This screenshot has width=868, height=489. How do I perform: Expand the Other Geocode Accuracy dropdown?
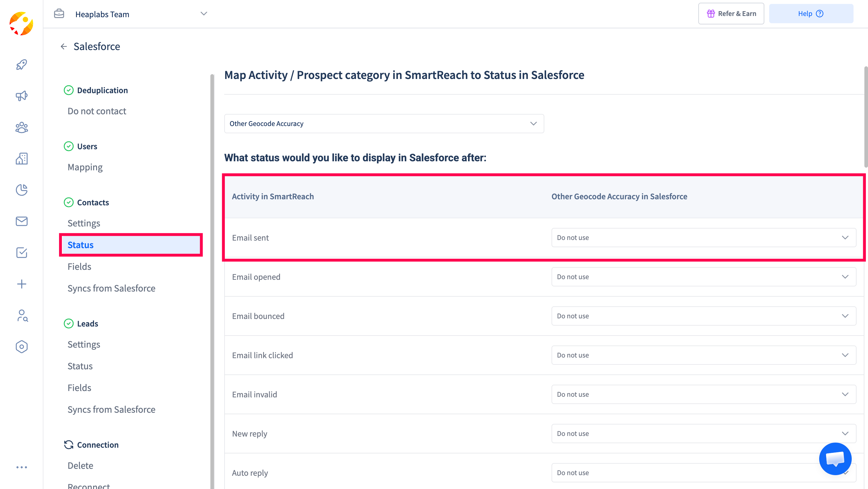(384, 124)
